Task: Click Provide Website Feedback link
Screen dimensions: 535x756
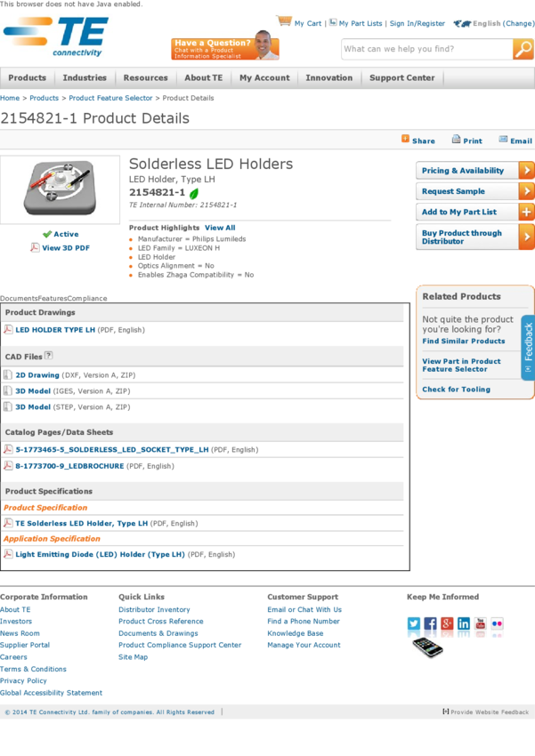Action: (490, 712)
